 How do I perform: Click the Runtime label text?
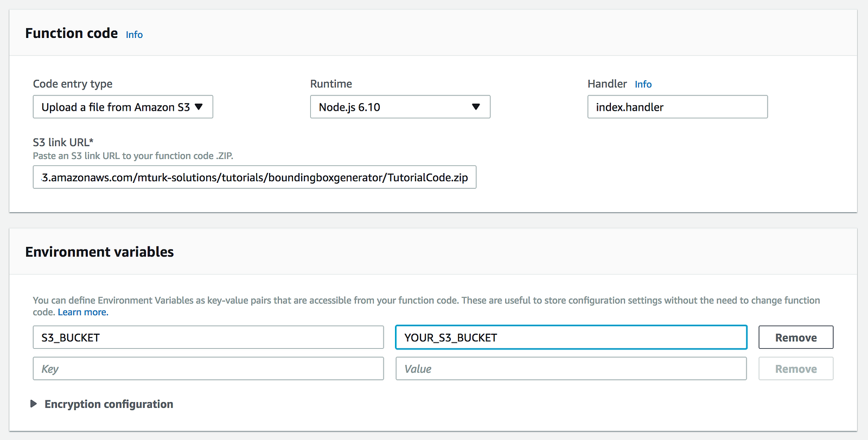pos(331,84)
